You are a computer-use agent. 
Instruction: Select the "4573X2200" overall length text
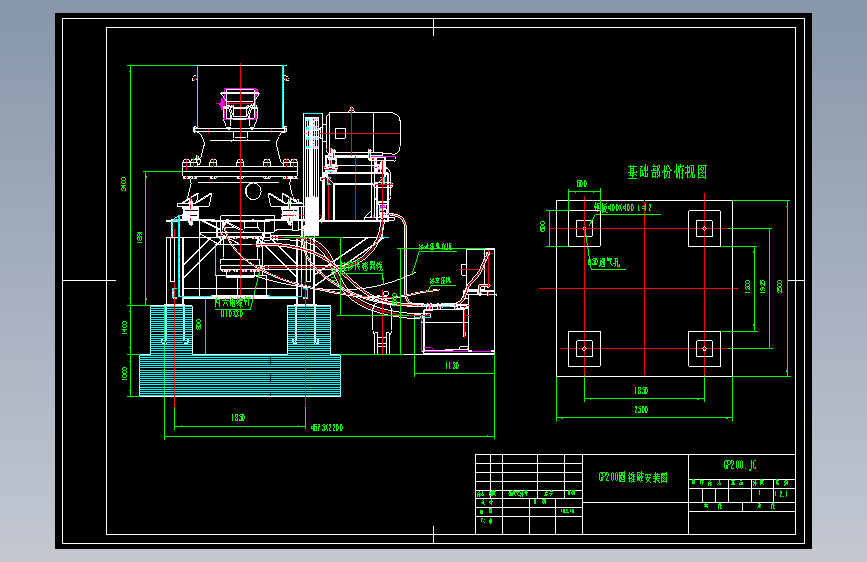pos(327,428)
